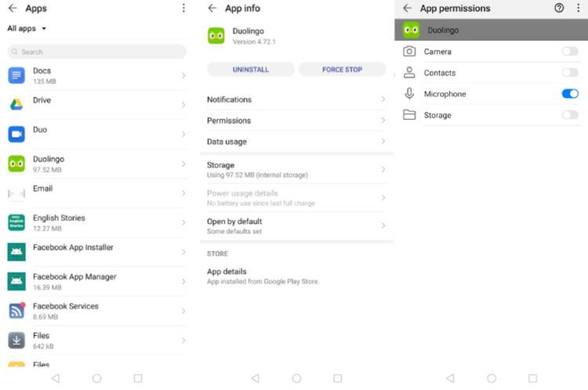Tap Android home button under App info
The height and width of the screenshot is (390, 588).
[x=296, y=378]
